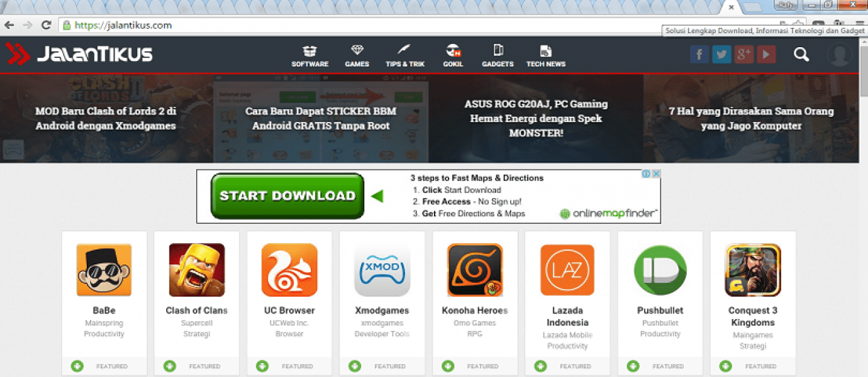Open the Xmodgames app icon
Image resolution: width=868 pixels, height=377 pixels.
[x=382, y=270]
